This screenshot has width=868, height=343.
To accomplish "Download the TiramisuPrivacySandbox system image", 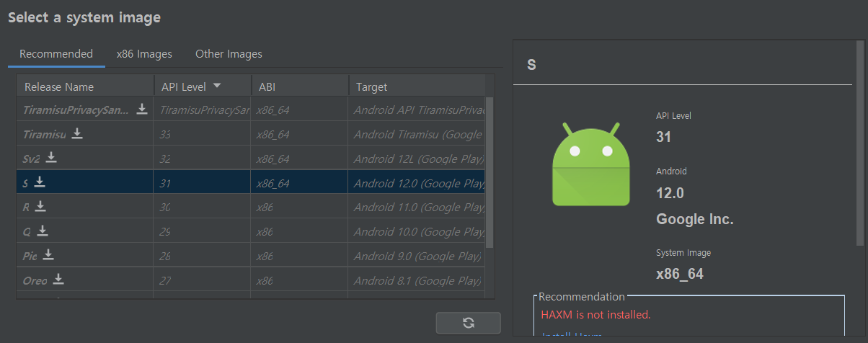I will tap(142, 109).
